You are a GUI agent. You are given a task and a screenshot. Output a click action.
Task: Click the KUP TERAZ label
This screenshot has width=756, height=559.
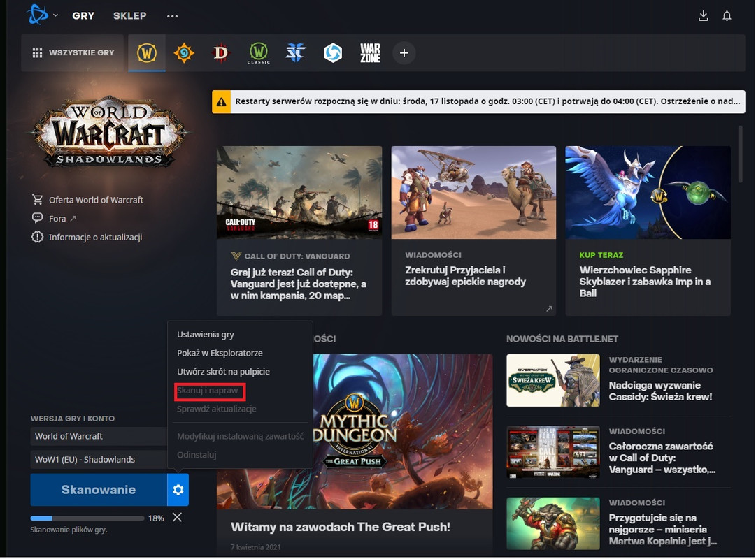(x=601, y=255)
